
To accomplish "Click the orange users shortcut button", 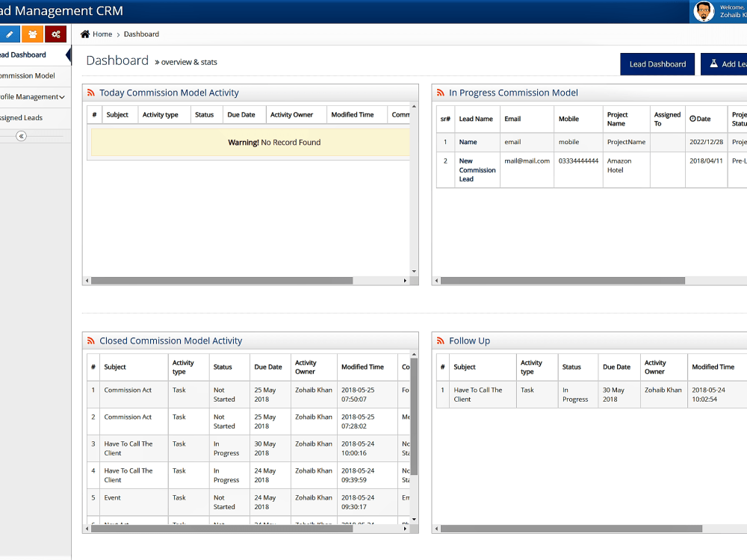I will [x=32, y=34].
